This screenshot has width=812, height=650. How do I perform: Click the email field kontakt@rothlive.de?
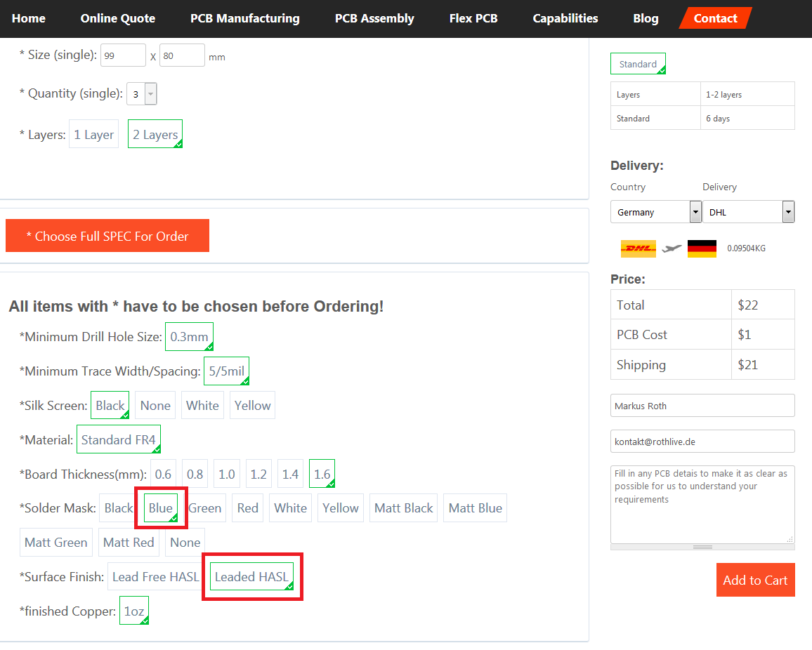point(702,442)
